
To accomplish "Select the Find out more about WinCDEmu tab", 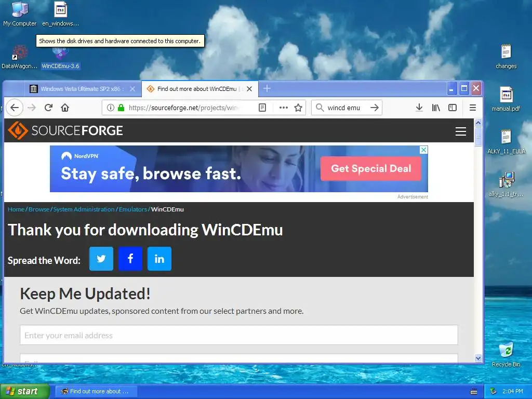I will pos(197,89).
